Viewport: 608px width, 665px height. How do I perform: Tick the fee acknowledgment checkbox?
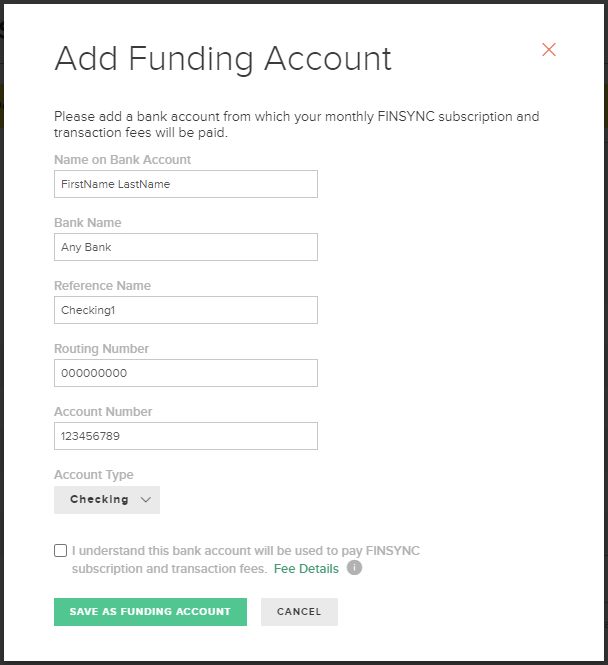(x=61, y=550)
